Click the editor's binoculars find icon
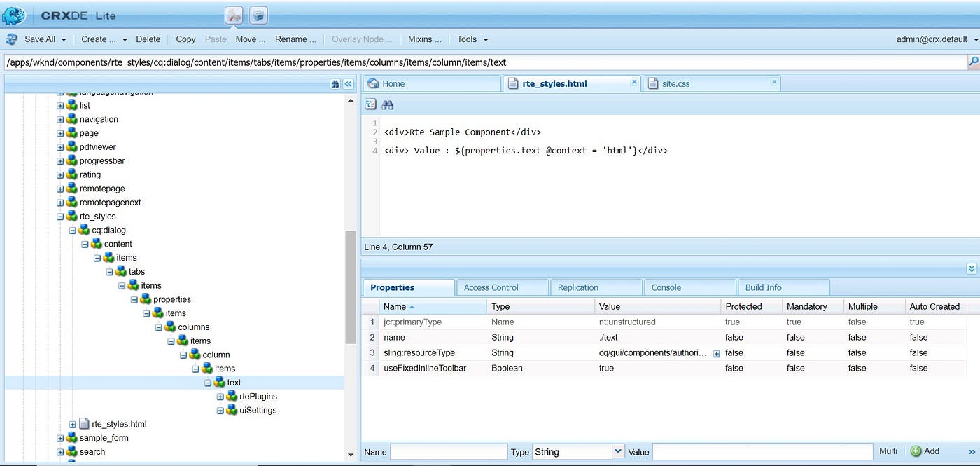The width and height of the screenshot is (980, 466). (388, 104)
